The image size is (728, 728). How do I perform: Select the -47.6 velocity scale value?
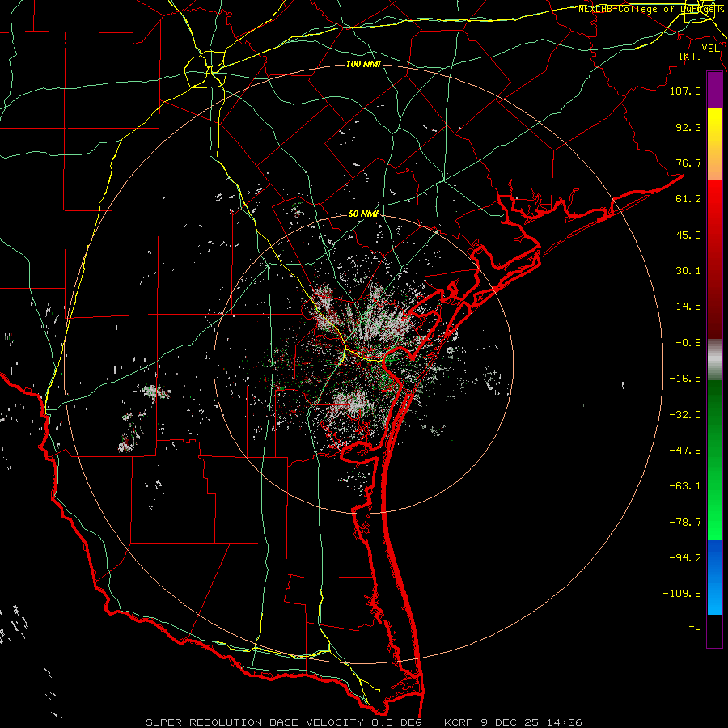[685, 451]
